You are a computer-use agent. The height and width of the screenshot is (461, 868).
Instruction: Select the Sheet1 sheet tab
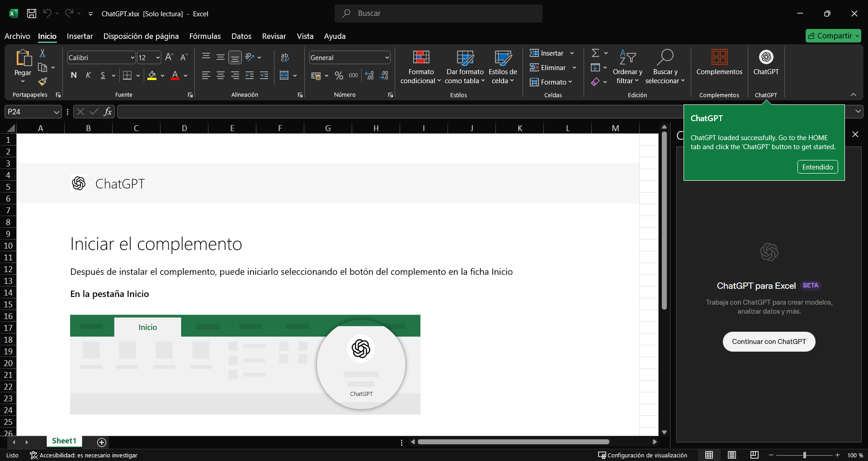tap(64, 441)
